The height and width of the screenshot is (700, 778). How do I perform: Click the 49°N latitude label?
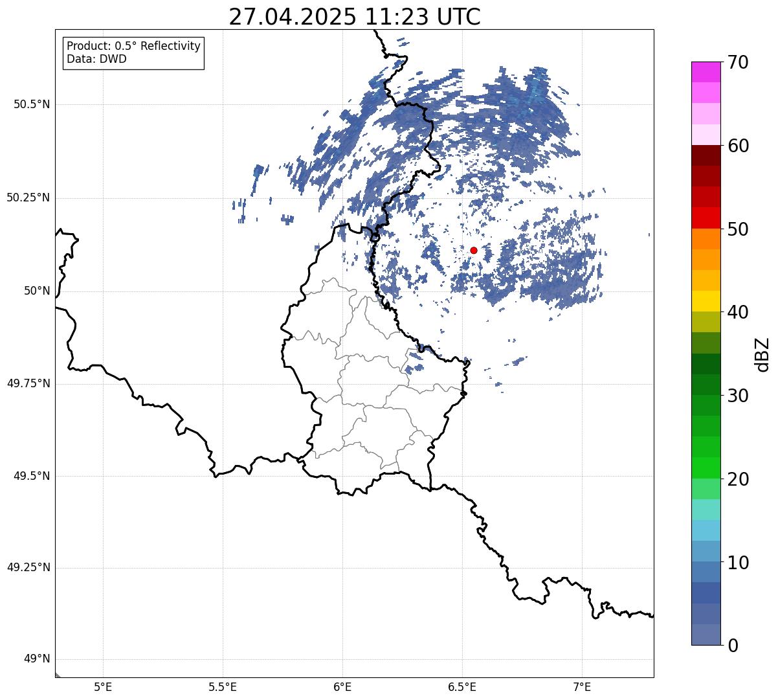37,659
